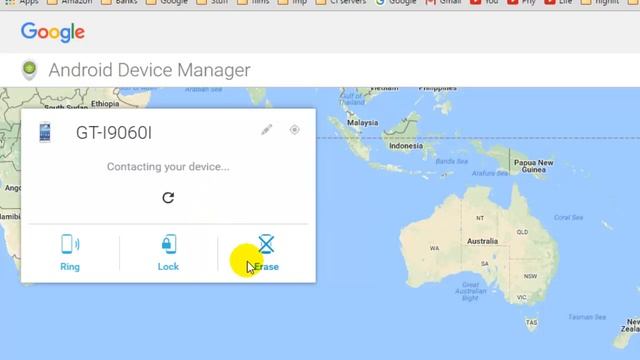Click the VIC state label
Image resolution: width=640 pixels, height=360 pixels.
point(522,298)
